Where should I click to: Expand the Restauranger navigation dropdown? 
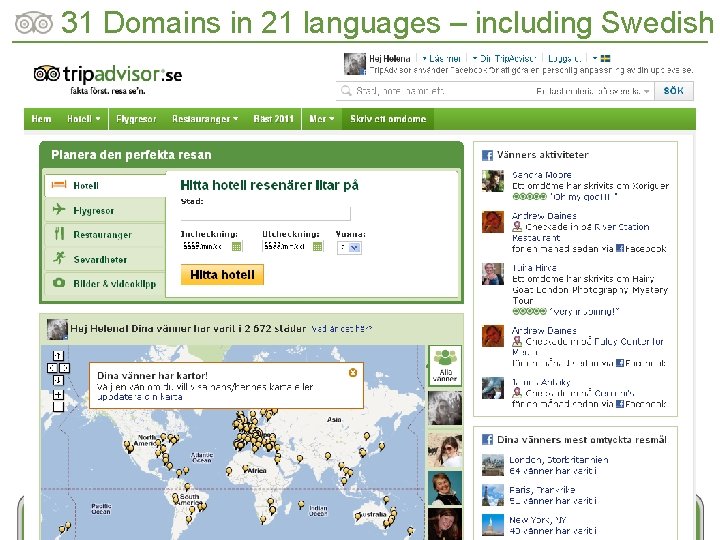[205, 119]
